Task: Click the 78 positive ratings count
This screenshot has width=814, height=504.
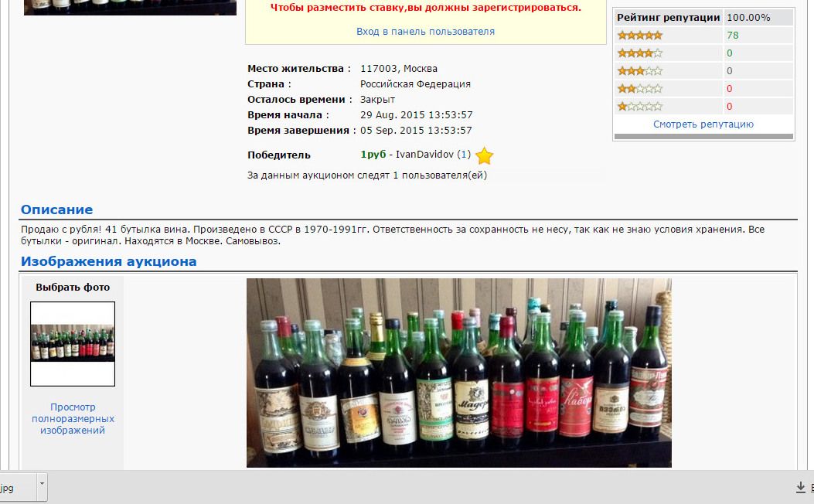Action: 733,36
